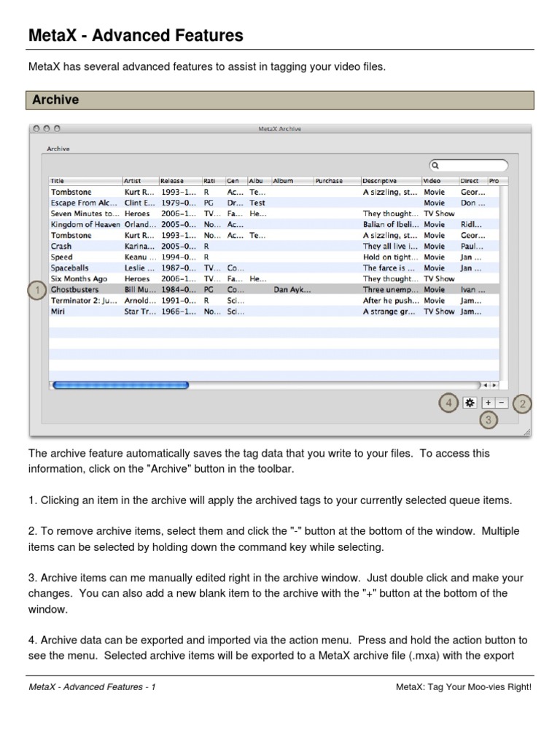Click the horizontal scrollbar thumb
Viewport: 560px width, 747px height.
click(120, 385)
